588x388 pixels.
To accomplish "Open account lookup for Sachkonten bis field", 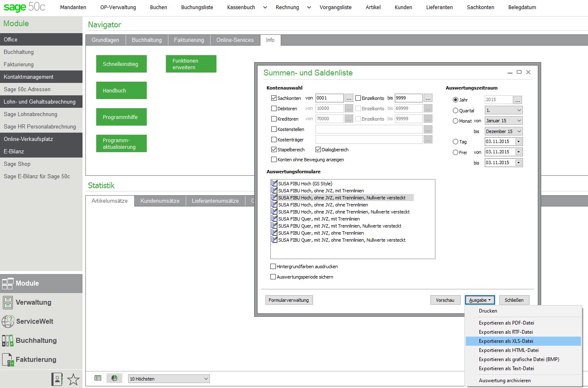I will 428,98.
